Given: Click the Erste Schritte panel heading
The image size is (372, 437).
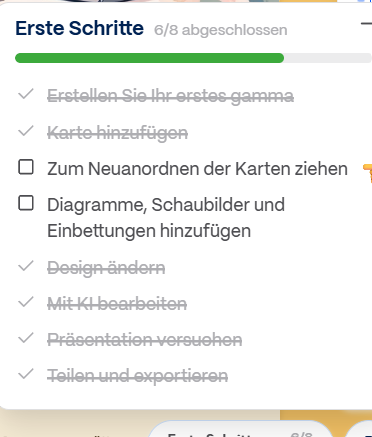Looking at the screenshot, I should 79,28.
